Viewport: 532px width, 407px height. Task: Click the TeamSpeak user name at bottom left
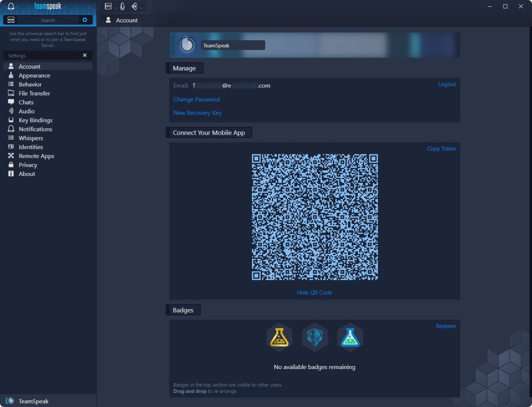click(x=33, y=401)
